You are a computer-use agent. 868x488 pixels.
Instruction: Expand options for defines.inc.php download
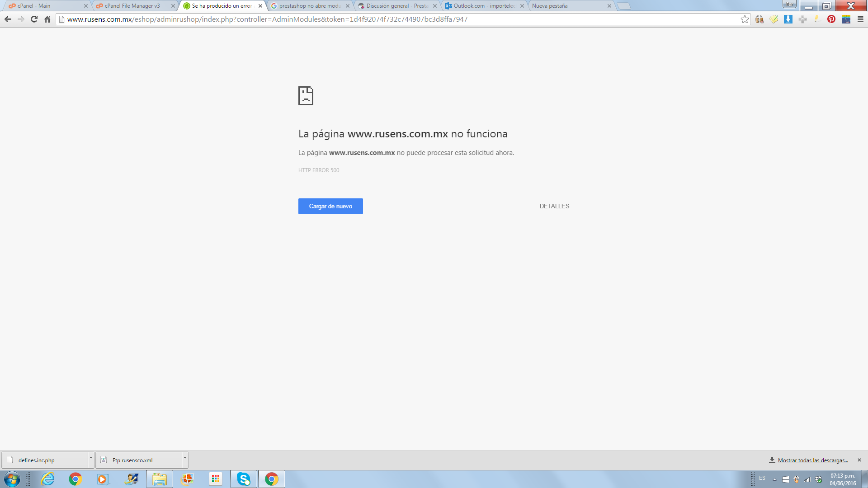coord(91,458)
